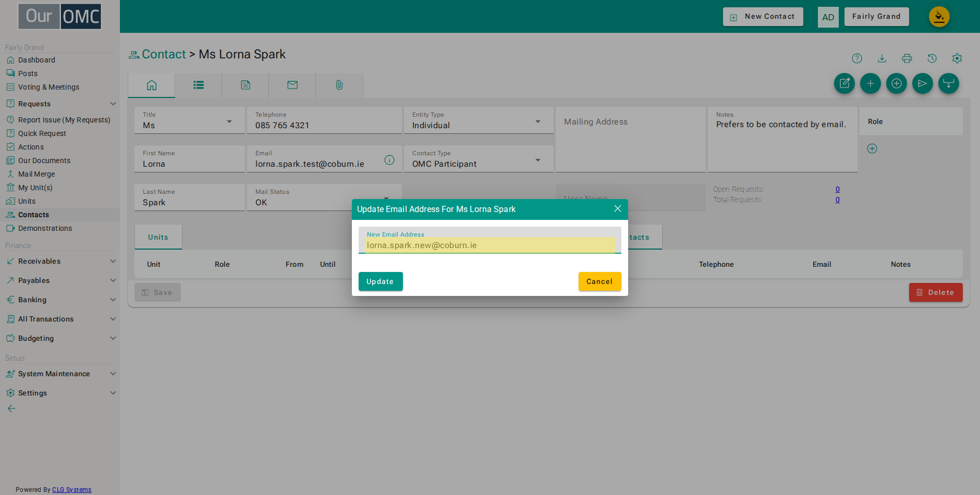Open the Contact Type dropdown
The image size is (980, 495).
point(479,159)
